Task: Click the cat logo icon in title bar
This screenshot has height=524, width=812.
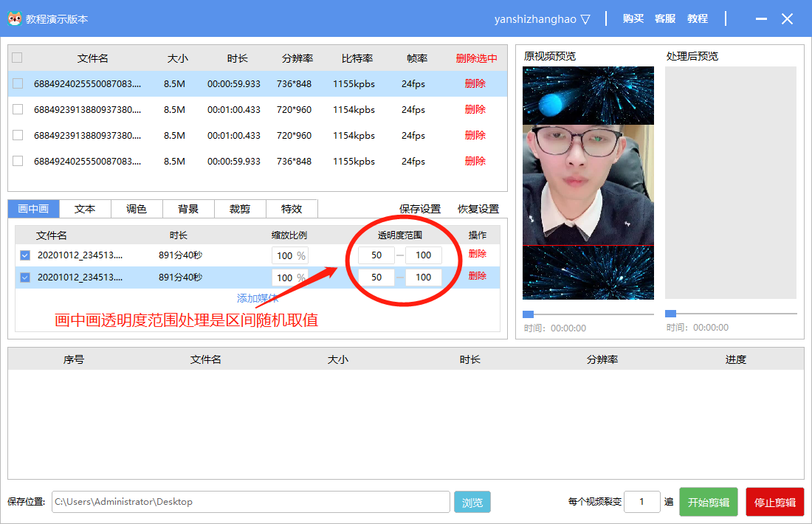Action: pos(15,18)
